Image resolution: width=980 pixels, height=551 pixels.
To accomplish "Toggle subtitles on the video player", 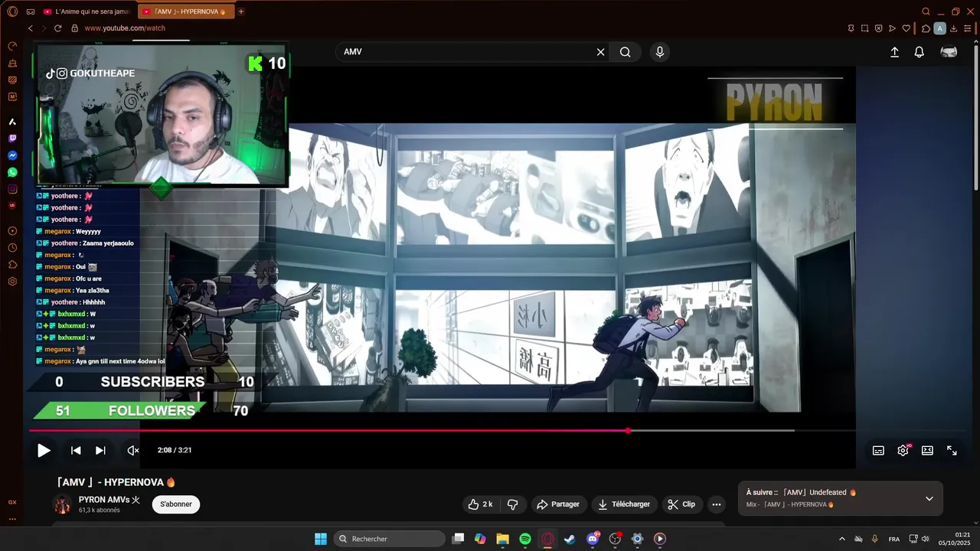I will pos(878,451).
